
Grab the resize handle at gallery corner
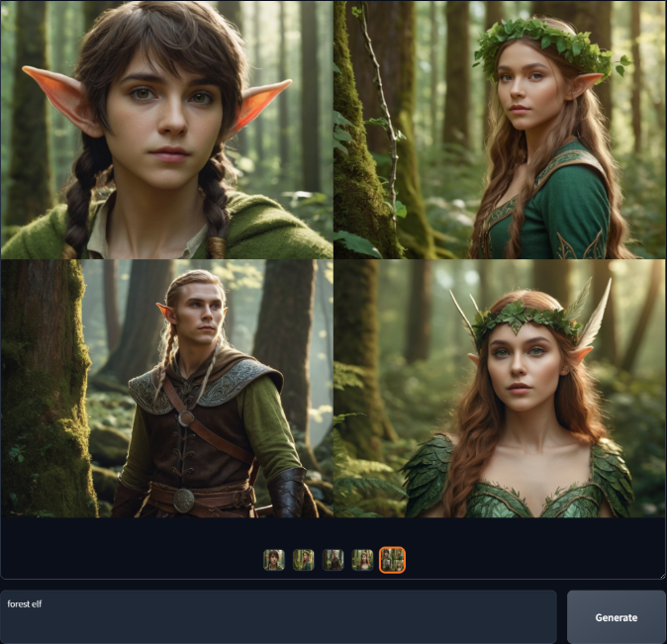coord(662,576)
